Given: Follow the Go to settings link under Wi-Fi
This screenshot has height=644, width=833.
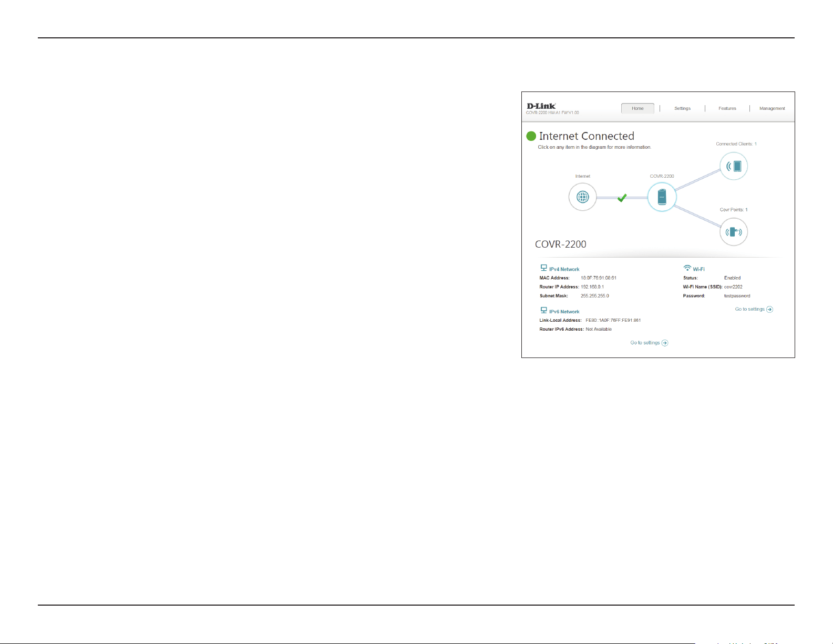Looking at the screenshot, I should pyautogui.click(x=750, y=309).
